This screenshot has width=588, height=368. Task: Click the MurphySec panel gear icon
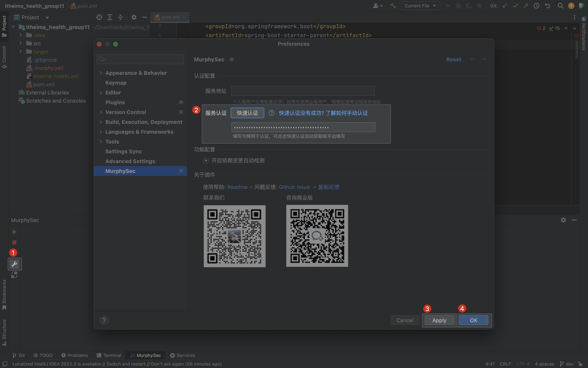pyautogui.click(x=563, y=220)
